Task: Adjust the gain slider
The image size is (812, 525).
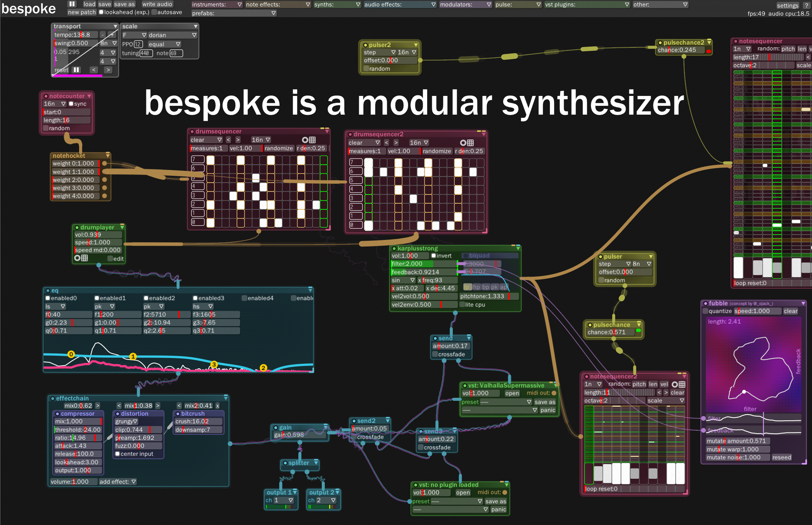Action: coord(299,435)
